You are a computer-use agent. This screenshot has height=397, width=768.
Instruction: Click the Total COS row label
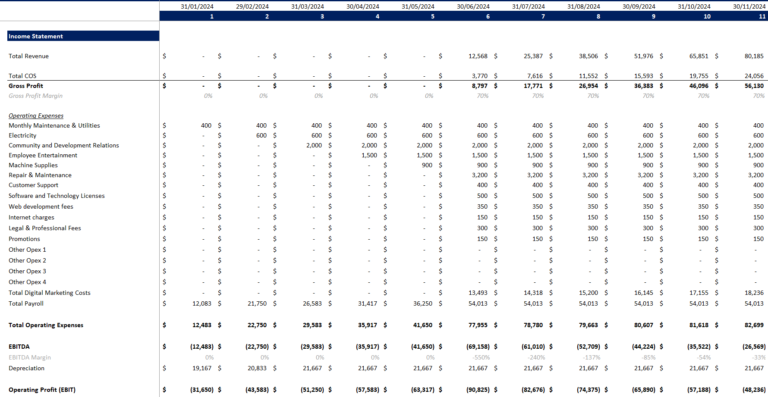coord(23,76)
